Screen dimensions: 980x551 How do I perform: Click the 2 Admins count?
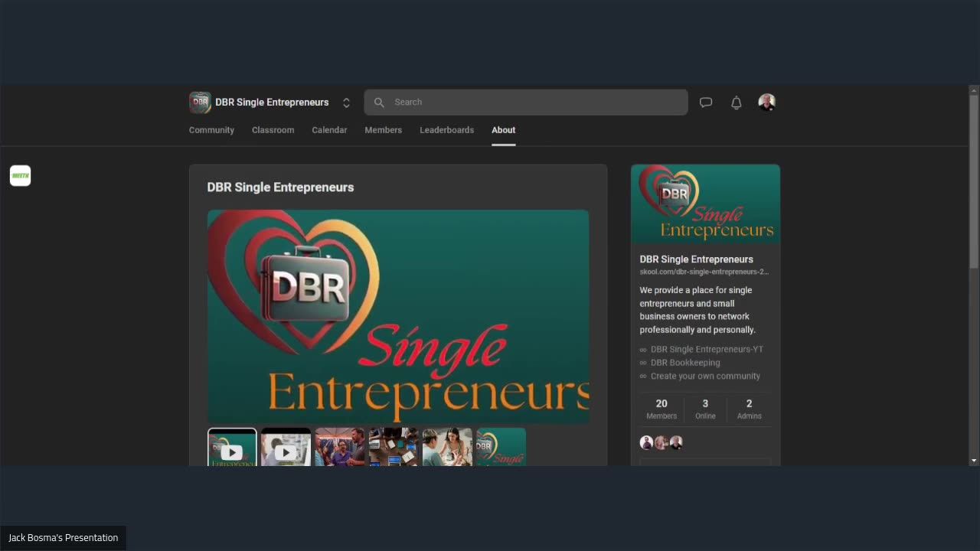(749, 409)
